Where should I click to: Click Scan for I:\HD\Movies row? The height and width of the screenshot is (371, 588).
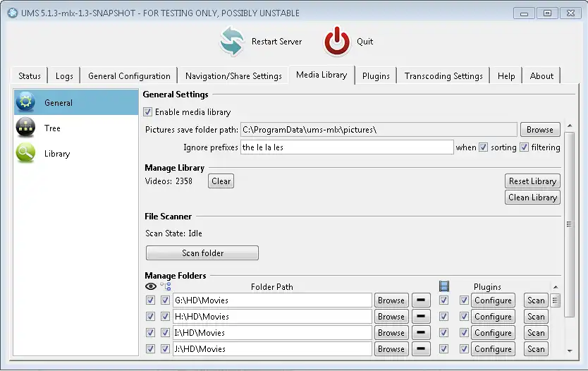point(536,332)
